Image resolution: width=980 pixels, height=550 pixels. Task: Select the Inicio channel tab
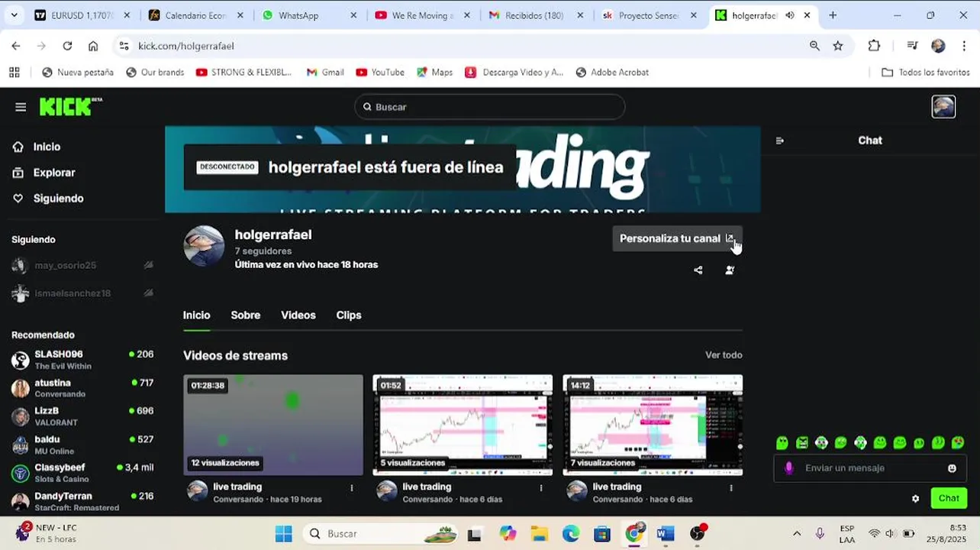(196, 315)
